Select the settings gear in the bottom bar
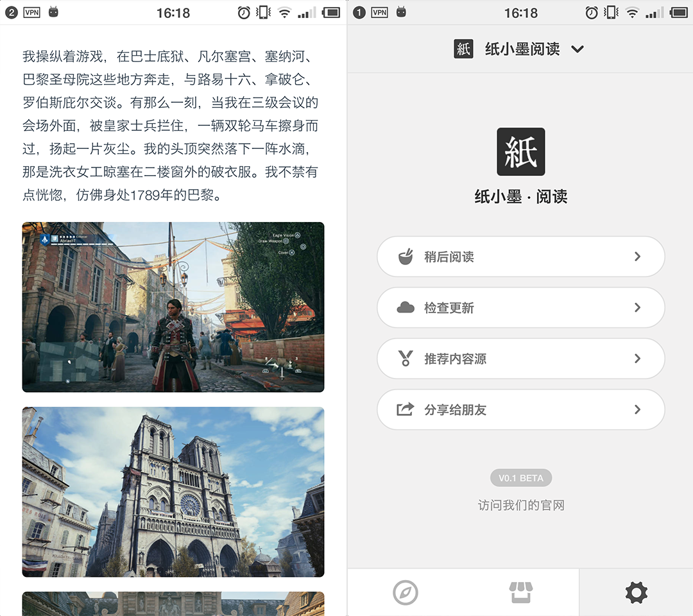Screen dimensions: 693x616 click(636, 592)
